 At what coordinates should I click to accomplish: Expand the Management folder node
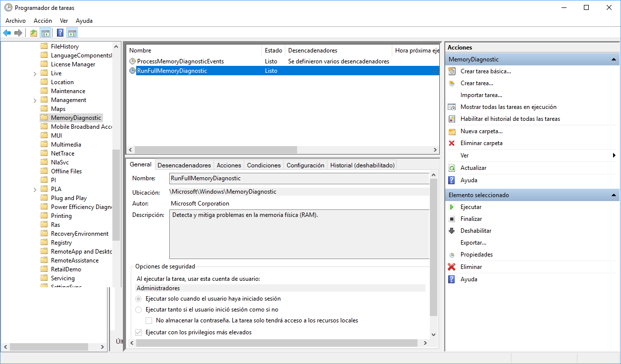35,100
